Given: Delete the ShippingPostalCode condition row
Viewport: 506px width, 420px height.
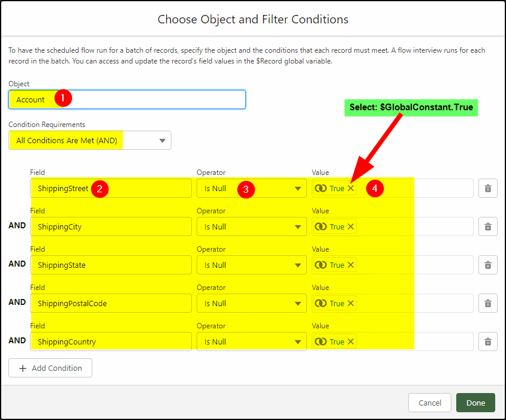Looking at the screenshot, I should pos(487,303).
